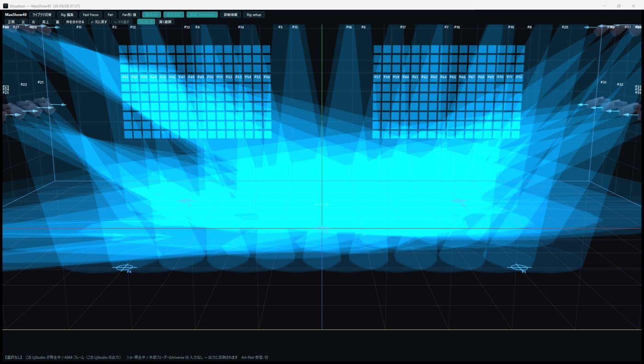The height and width of the screenshot is (364, 644).
Task: Select the side fixture label #31
Action: 604,82
